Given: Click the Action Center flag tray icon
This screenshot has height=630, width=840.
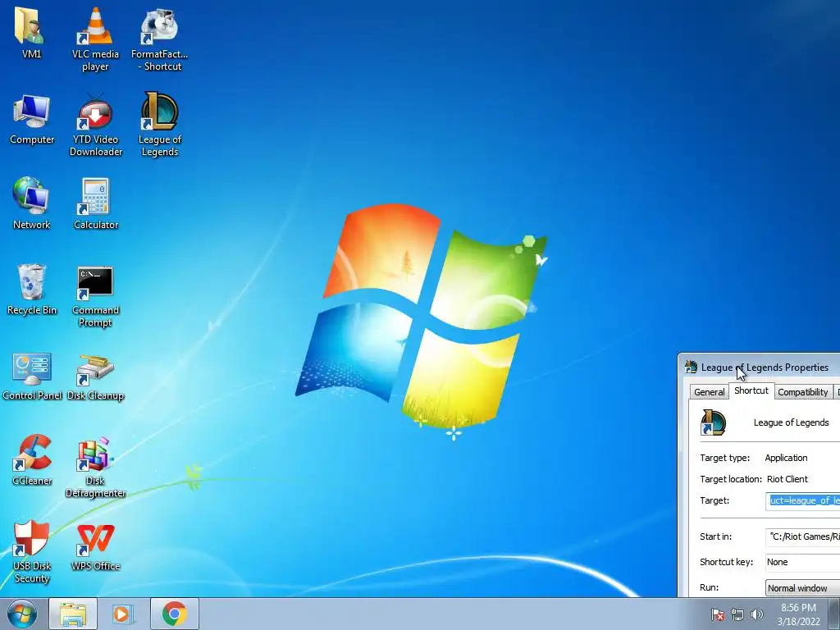Looking at the screenshot, I should [717, 614].
